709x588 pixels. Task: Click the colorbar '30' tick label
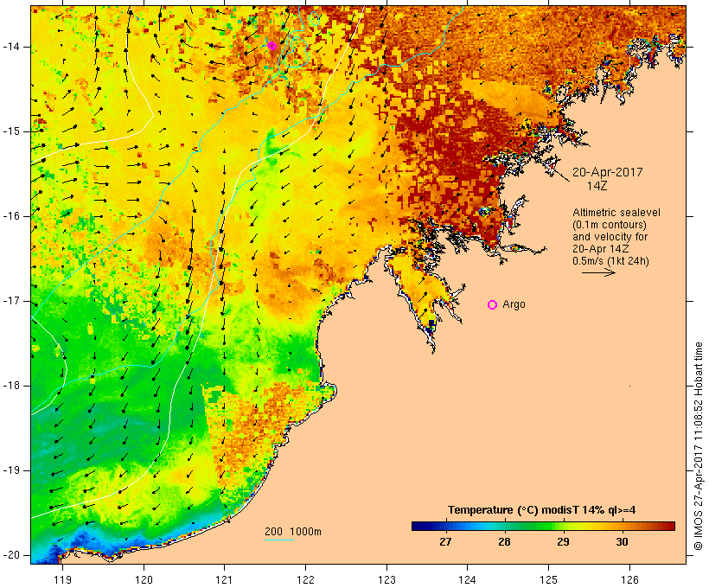tap(622, 541)
